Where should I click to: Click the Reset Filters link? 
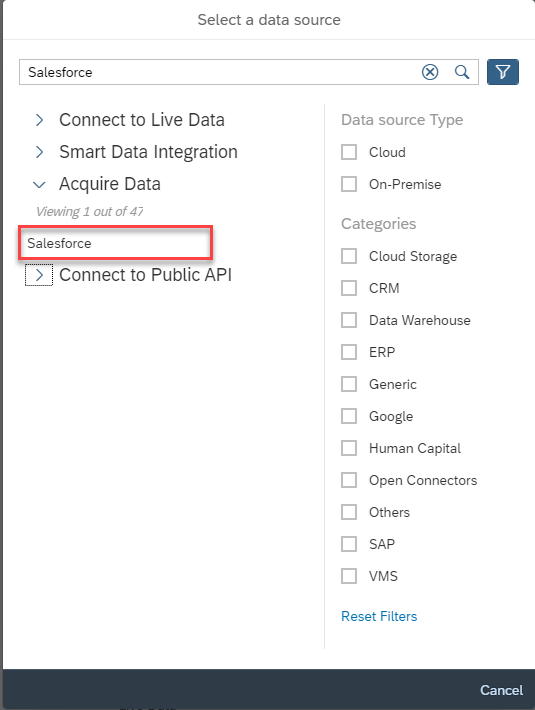(379, 616)
